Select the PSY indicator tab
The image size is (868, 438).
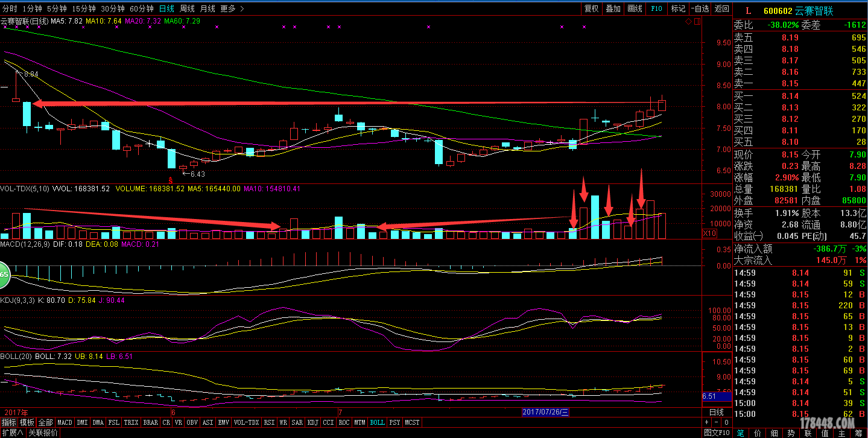394,422
